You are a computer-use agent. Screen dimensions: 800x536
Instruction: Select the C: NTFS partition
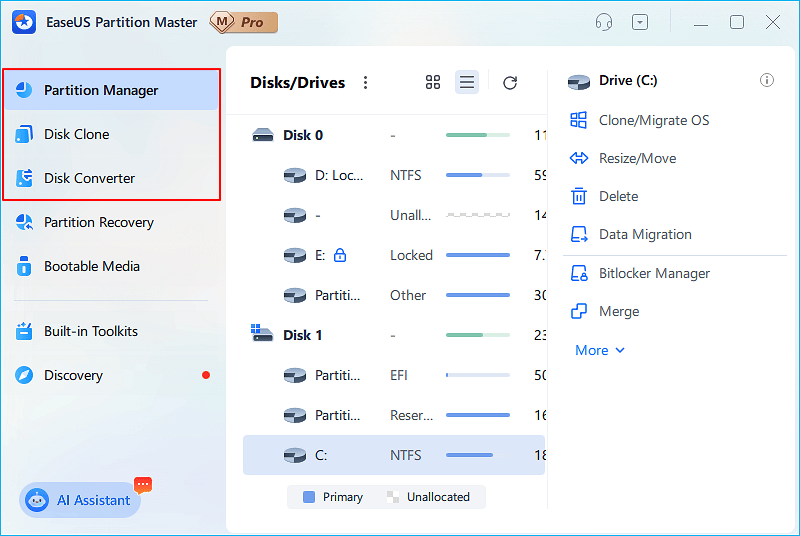tap(394, 455)
